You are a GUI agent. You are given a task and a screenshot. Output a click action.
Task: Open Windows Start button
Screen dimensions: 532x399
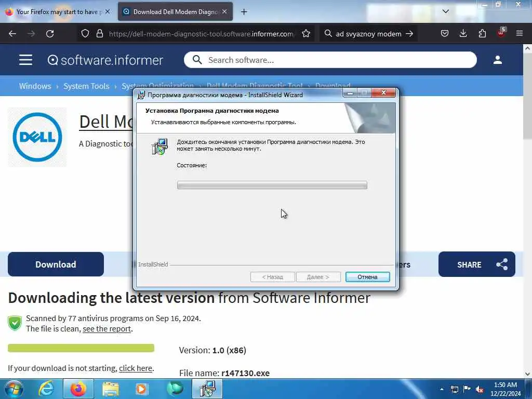(x=14, y=389)
